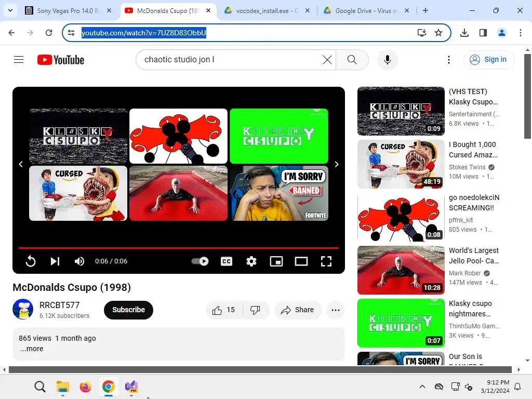Click the horizontal page scrollbar

pyautogui.click(x=260, y=370)
